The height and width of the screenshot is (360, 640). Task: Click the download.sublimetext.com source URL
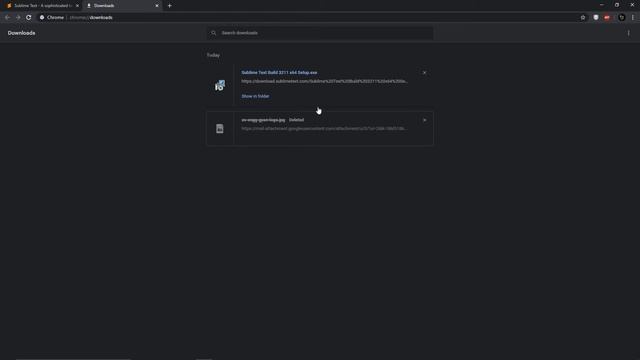tap(324, 81)
